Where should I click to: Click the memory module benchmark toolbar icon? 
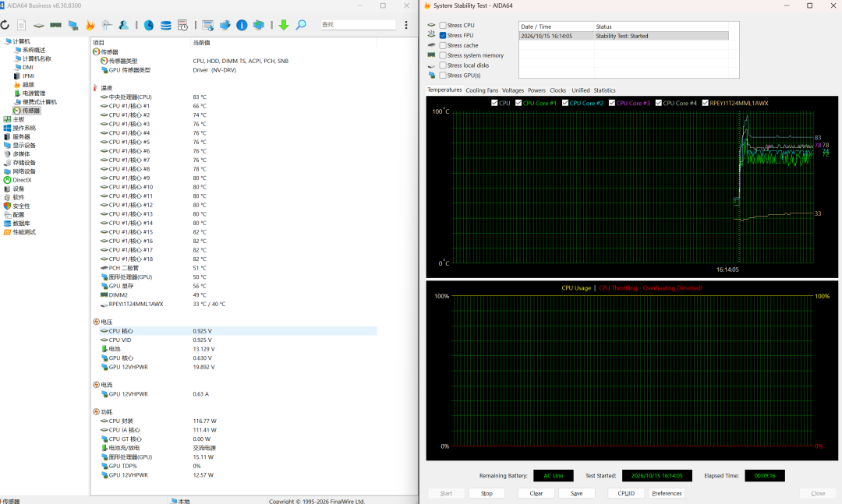click(55, 25)
